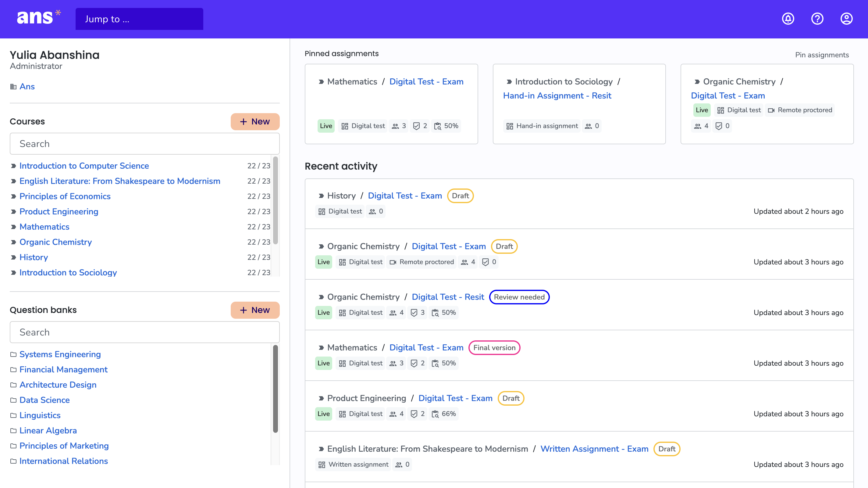Click 'Updated about 2 hours ago' text
Image resolution: width=868 pixels, height=488 pixels.
click(798, 211)
